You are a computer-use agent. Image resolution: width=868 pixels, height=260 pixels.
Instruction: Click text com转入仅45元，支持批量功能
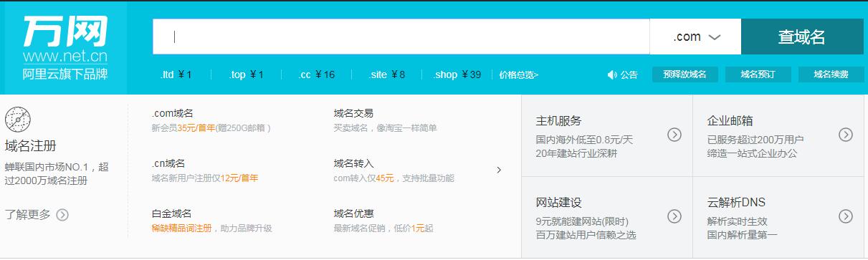(394, 178)
